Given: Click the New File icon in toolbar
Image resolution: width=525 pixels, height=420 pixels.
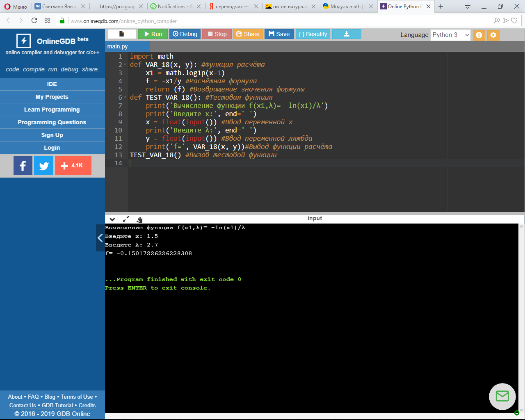Looking at the screenshot, I should tap(122, 34).
